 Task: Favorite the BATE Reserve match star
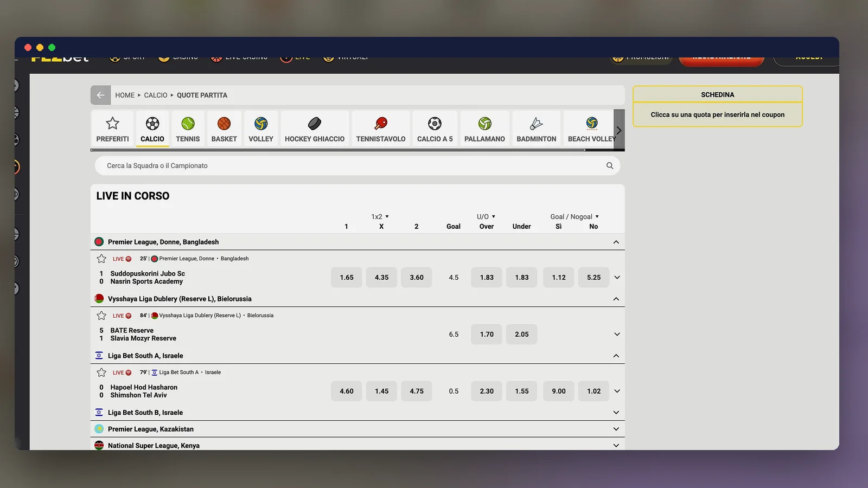[x=101, y=316]
